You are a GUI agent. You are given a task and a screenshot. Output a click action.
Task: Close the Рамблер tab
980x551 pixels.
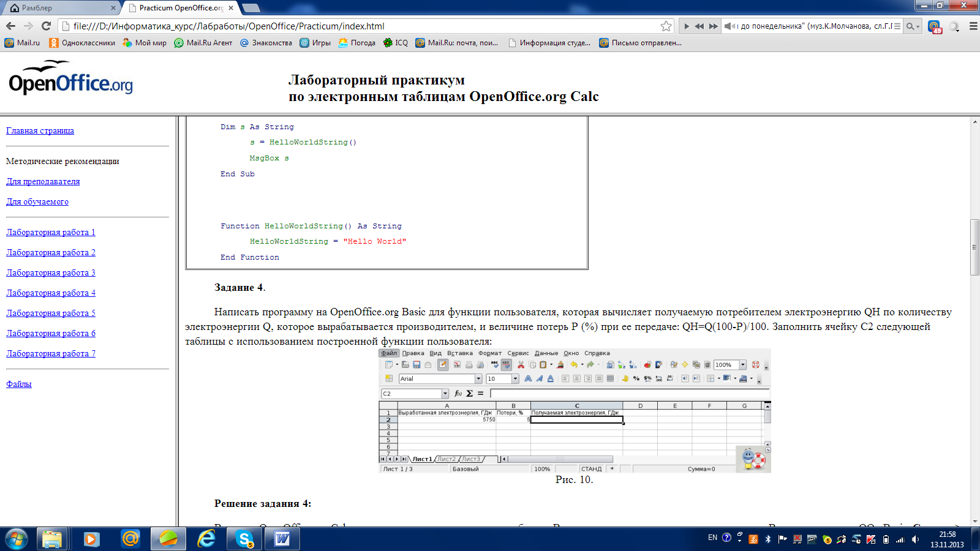tap(113, 8)
